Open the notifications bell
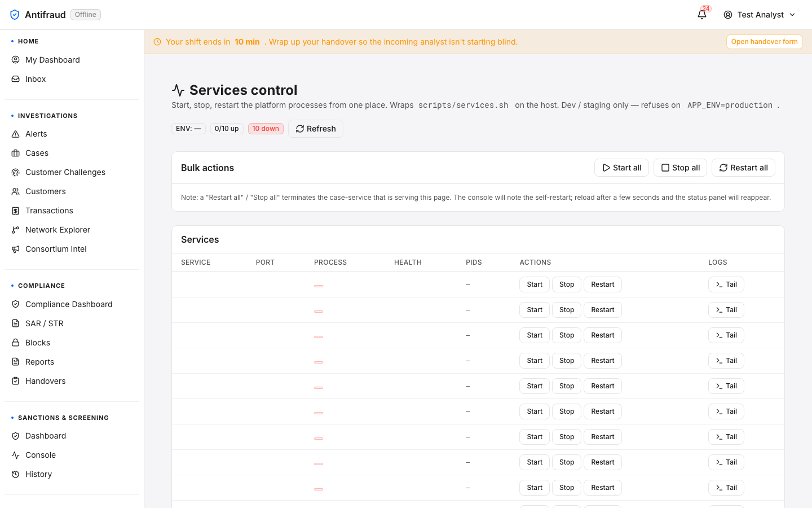 pyautogui.click(x=702, y=15)
